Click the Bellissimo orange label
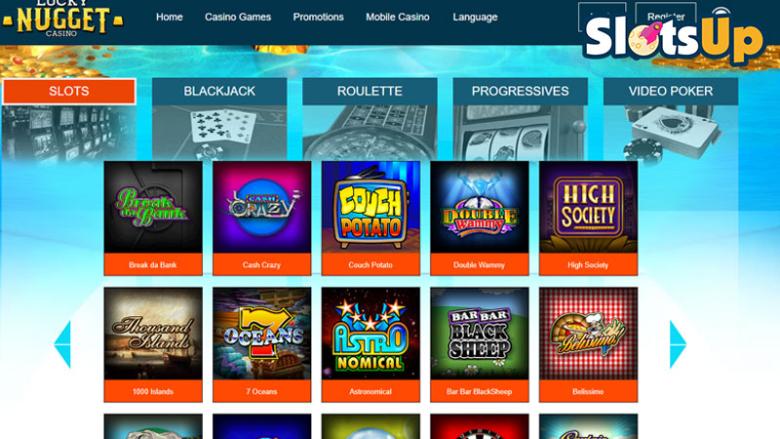 pyautogui.click(x=588, y=391)
